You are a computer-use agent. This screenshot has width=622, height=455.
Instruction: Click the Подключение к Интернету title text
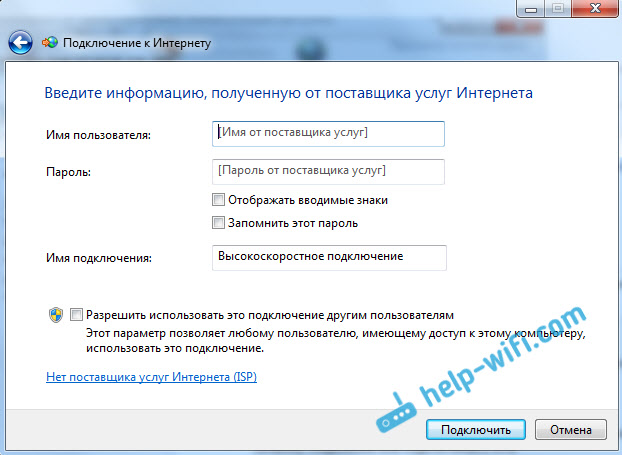tap(137, 43)
